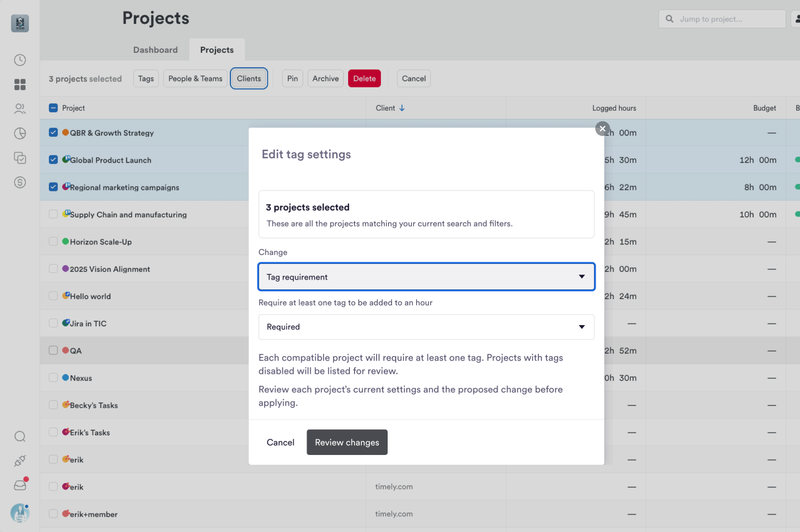Click the color dot of Horizon Scale-Up
The width and height of the screenshot is (800, 532).
tap(66, 241)
